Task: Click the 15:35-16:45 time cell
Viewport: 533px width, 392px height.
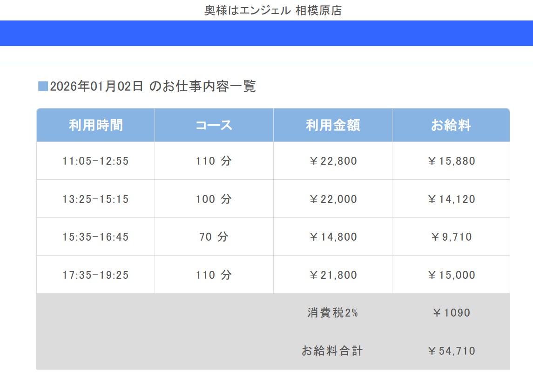Action: [95, 237]
